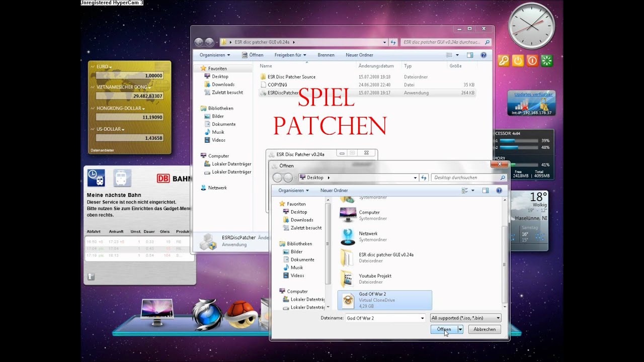644x362 pixels.
Task: Open Organisieren menu in Explorer window
Action: click(215, 55)
